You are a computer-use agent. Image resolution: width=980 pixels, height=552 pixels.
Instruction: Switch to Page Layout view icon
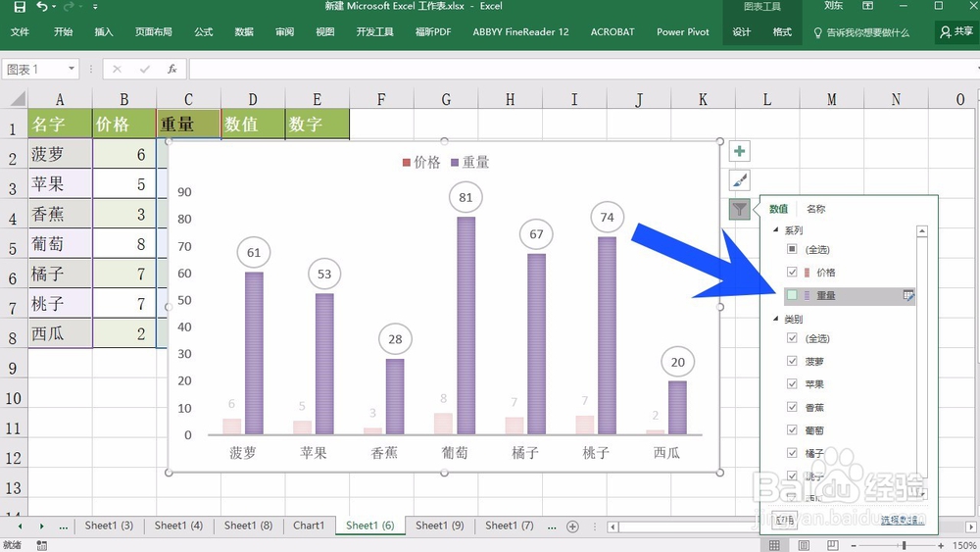click(804, 545)
